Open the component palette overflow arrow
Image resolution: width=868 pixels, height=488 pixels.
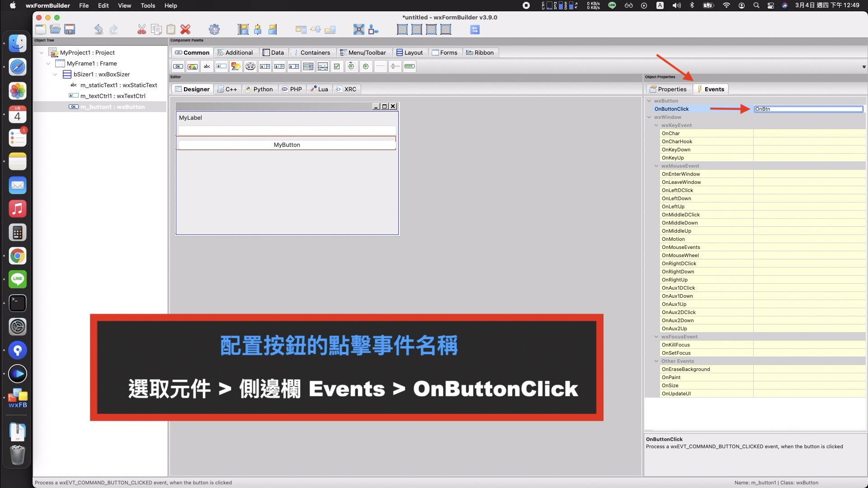point(863,67)
